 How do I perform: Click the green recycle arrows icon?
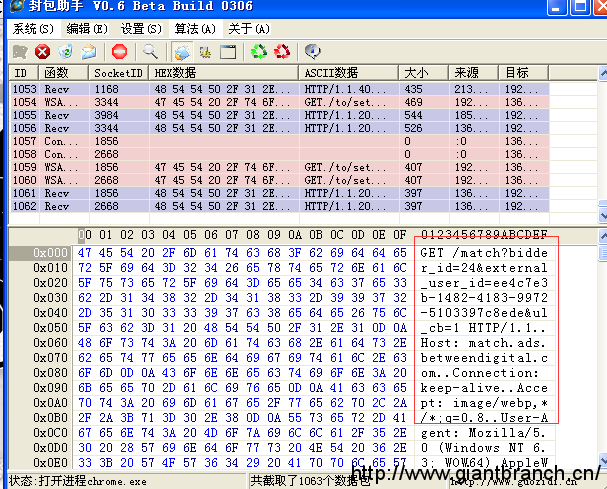[259, 51]
